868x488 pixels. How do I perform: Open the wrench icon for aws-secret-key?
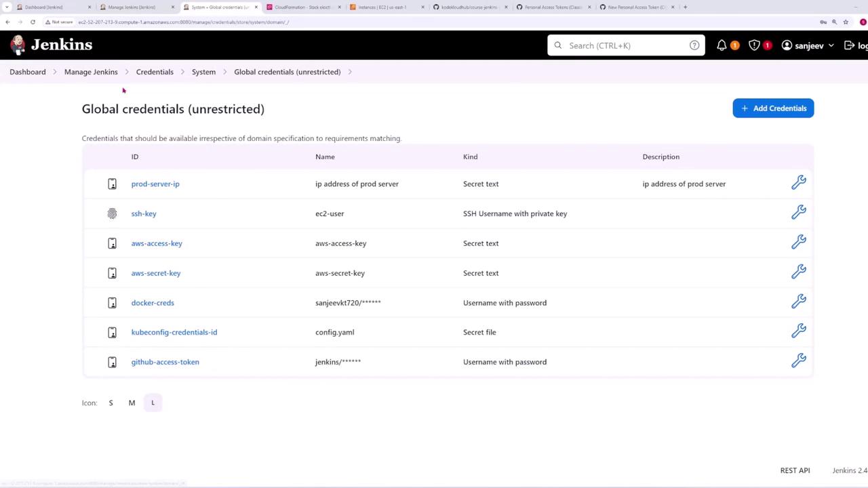(x=798, y=272)
